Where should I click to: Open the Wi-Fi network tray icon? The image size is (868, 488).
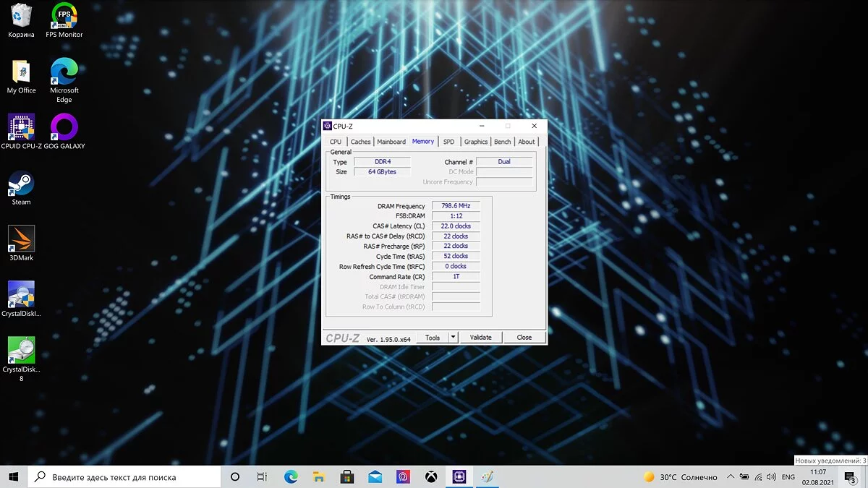click(x=758, y=477)
